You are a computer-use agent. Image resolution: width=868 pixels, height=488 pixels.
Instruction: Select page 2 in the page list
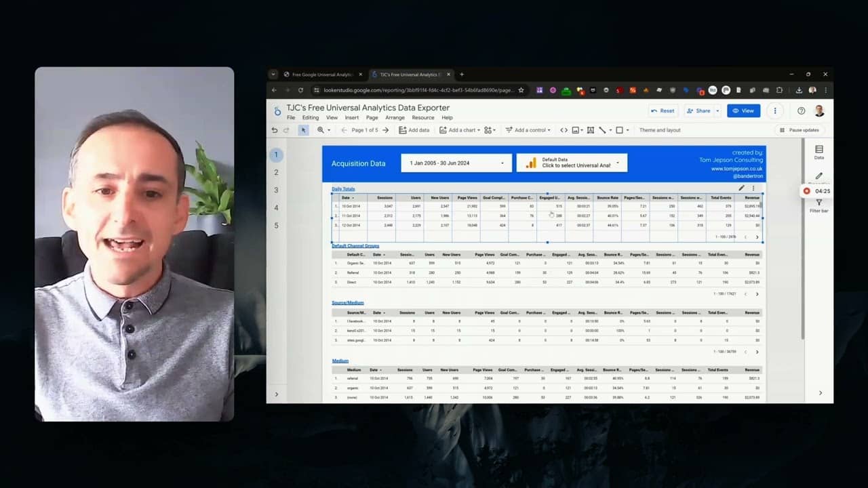(276, 172)
